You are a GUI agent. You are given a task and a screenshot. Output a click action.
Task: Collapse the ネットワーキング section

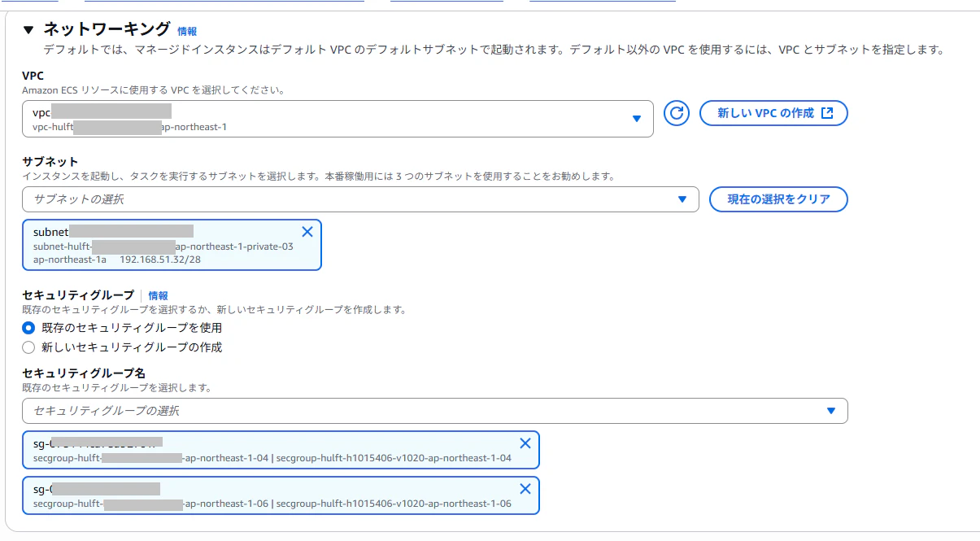pyautogui.click(x=29, y=30)
